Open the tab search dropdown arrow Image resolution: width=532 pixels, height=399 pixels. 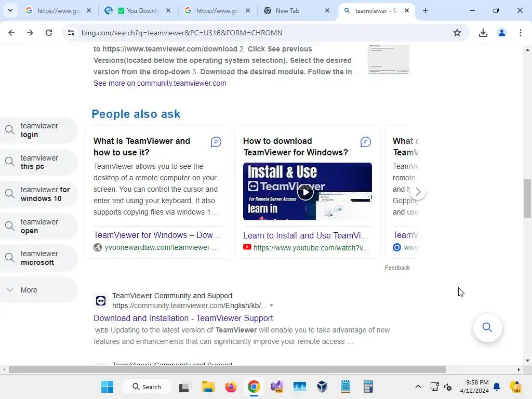pos(10,10)
